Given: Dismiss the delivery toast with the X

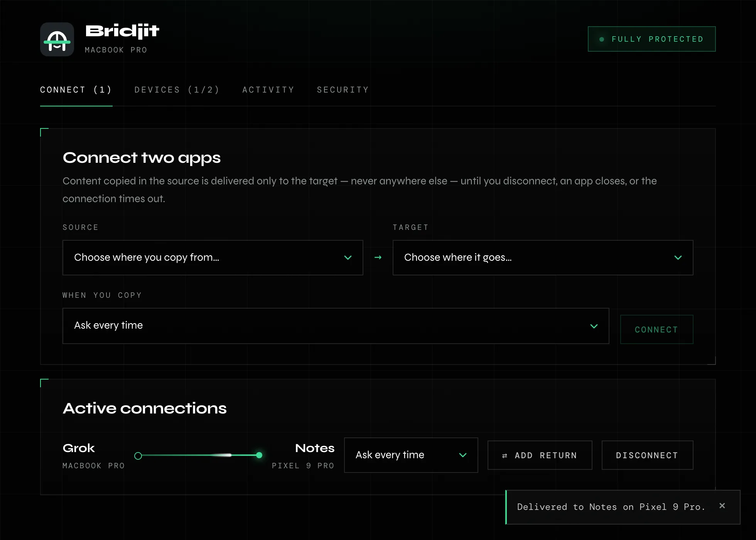Looking at the screenshot, I should tap(722, 506).
